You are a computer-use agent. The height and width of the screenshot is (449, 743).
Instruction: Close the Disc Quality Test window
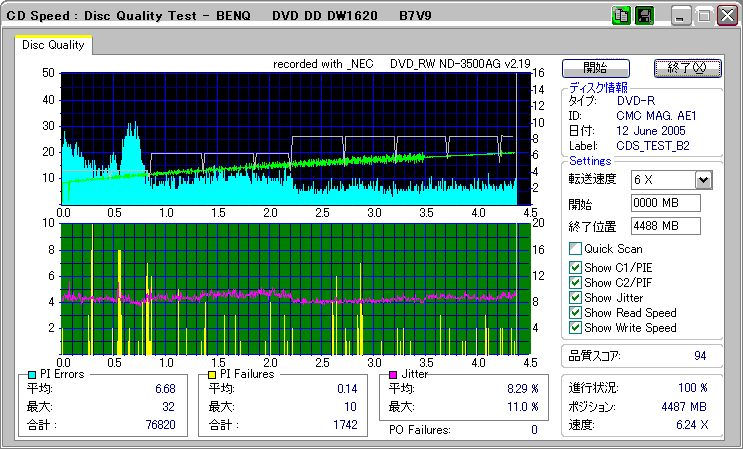click(x=728, y=16)
